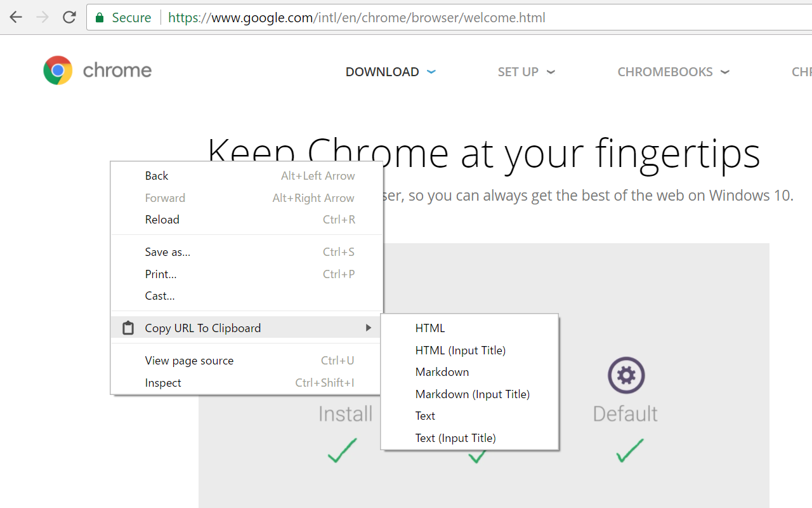Click the green padlock Secure icon
The height and width of the screenshot is (508, 812).
100,18
